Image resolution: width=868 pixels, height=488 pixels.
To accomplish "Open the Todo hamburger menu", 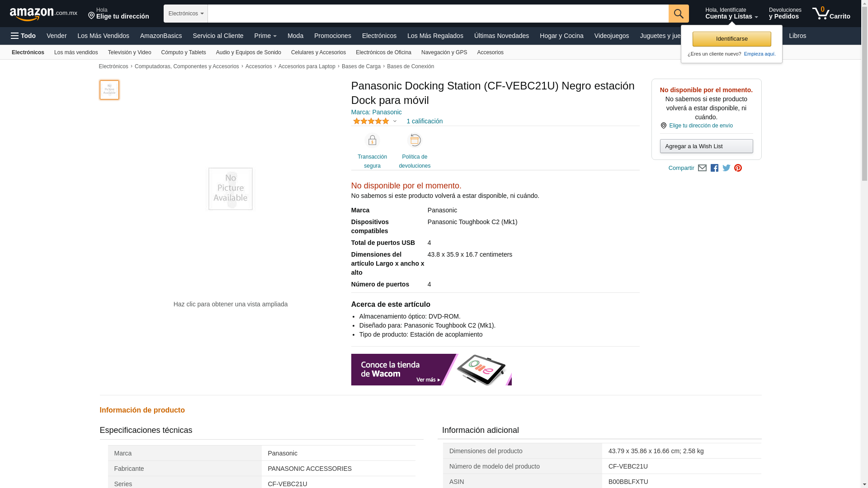I will coord(24,36).
